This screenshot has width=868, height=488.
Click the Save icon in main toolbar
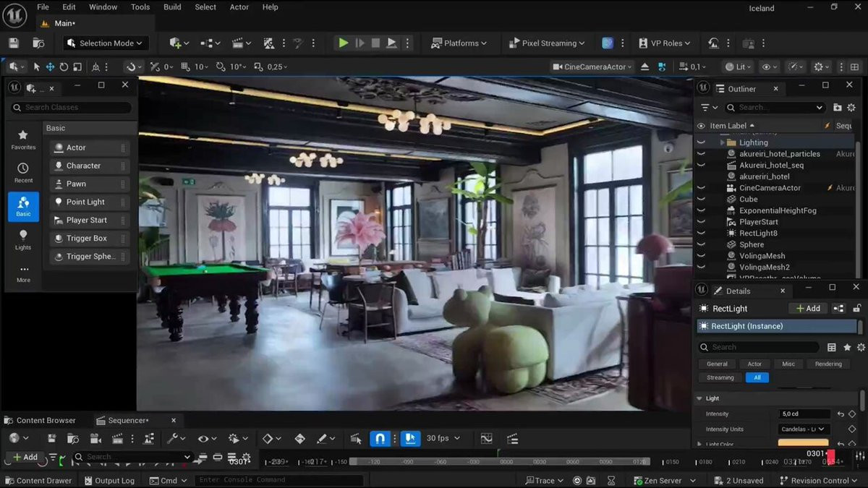pyautogui.click(x=14, y=43)
